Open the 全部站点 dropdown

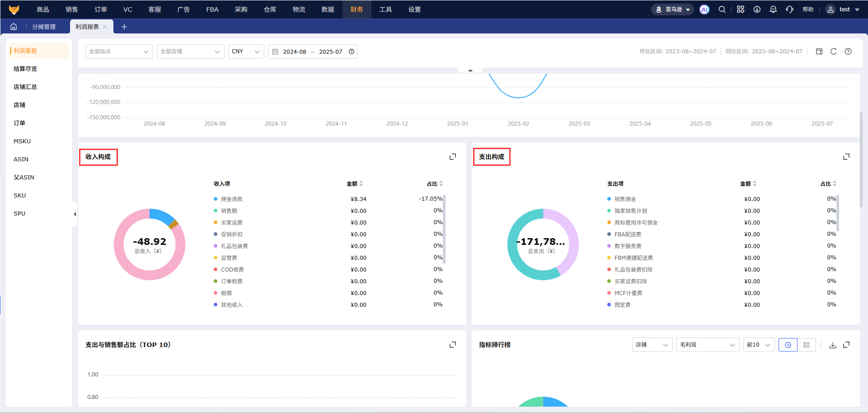click(x=119, y=52)
